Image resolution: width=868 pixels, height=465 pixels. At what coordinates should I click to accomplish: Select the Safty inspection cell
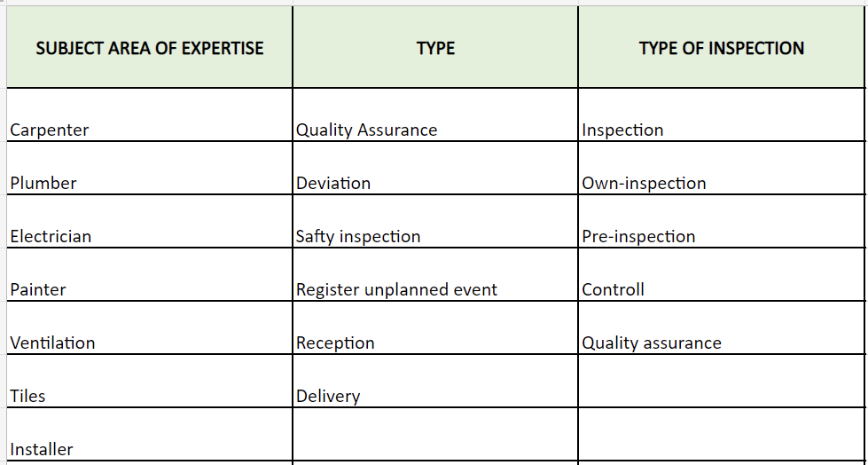click(435, 221)
